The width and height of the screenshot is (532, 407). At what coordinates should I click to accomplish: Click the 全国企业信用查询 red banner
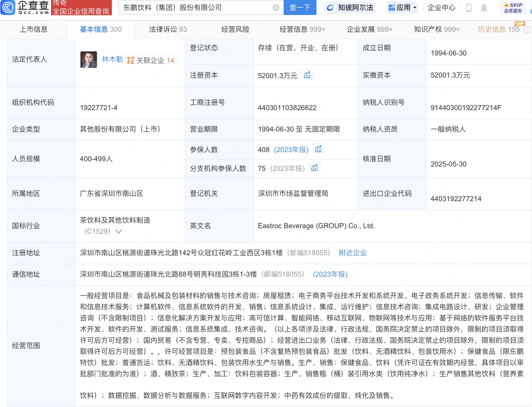(81, 8)
